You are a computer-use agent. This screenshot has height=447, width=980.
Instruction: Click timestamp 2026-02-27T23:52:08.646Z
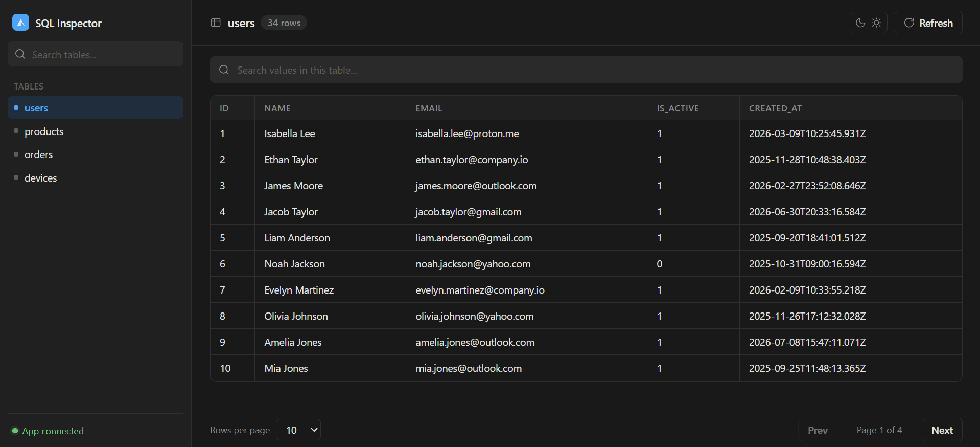(x=807, y=186)
